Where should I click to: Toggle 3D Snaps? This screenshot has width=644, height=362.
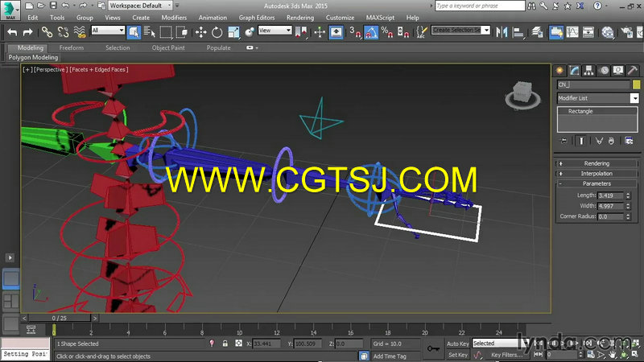pos(354,32)
